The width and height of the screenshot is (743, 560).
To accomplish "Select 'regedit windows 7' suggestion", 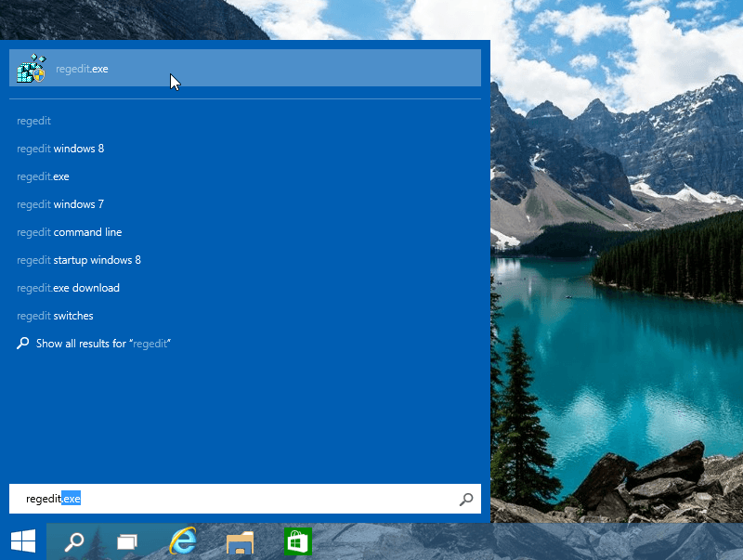I will tap(60, 204).
